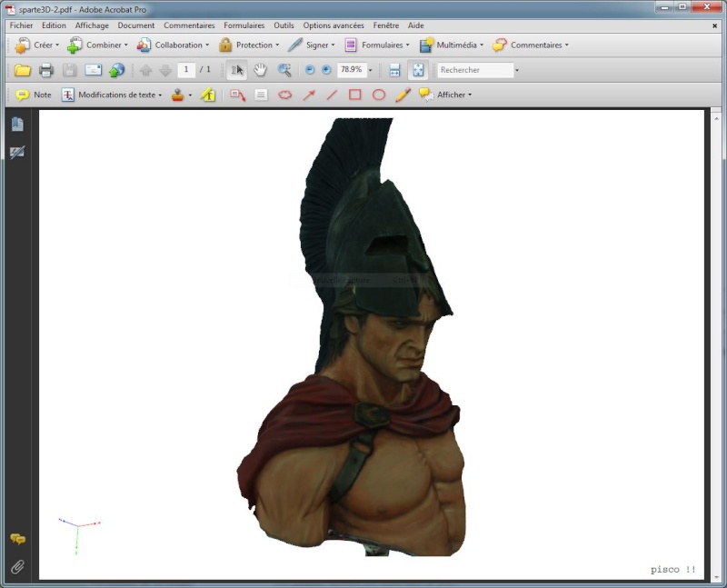
Task: Open the Créer dropdown
Action: point(36,45)
